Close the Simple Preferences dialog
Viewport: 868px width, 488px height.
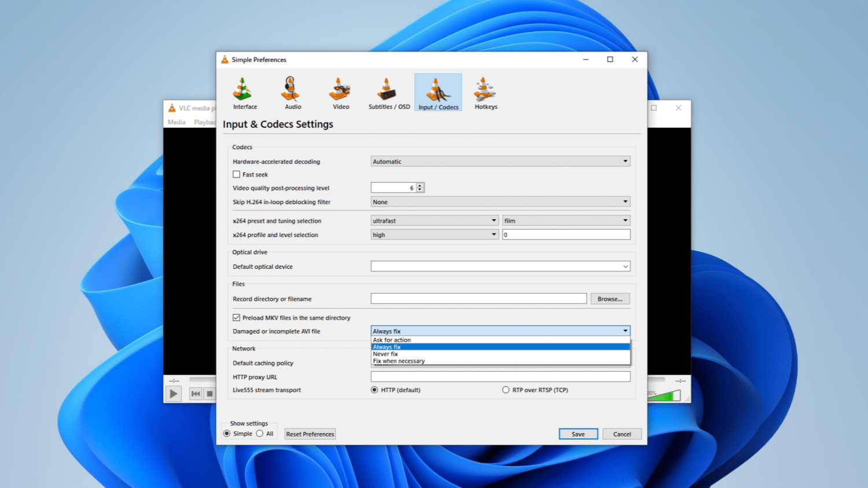coord(635,60)
